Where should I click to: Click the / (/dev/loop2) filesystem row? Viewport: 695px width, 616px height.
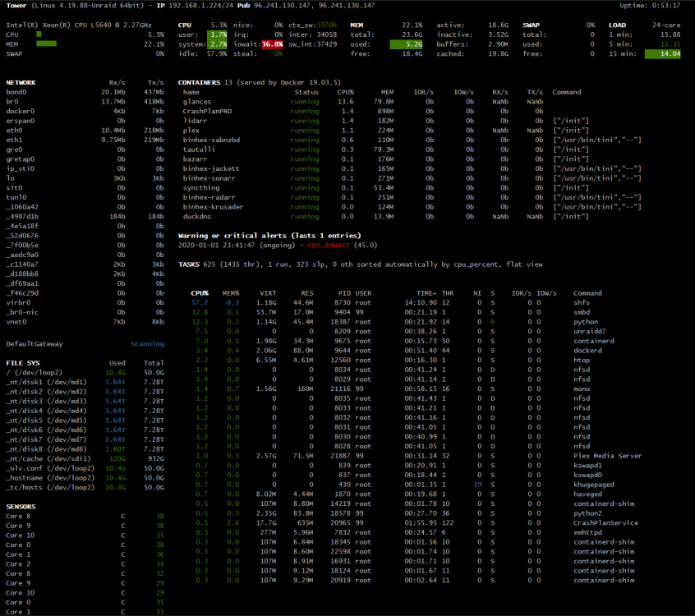pos(85,373)
